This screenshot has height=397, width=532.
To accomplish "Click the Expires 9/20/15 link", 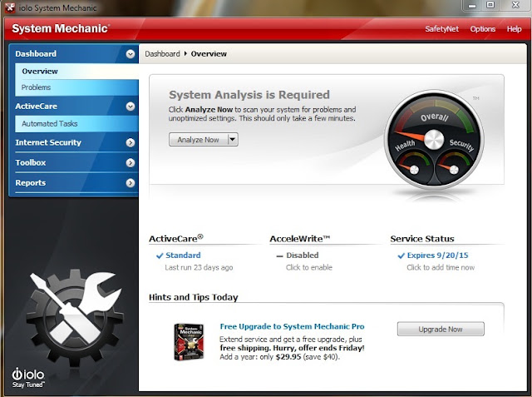I will pyautogui.click(x=438, y=256).
